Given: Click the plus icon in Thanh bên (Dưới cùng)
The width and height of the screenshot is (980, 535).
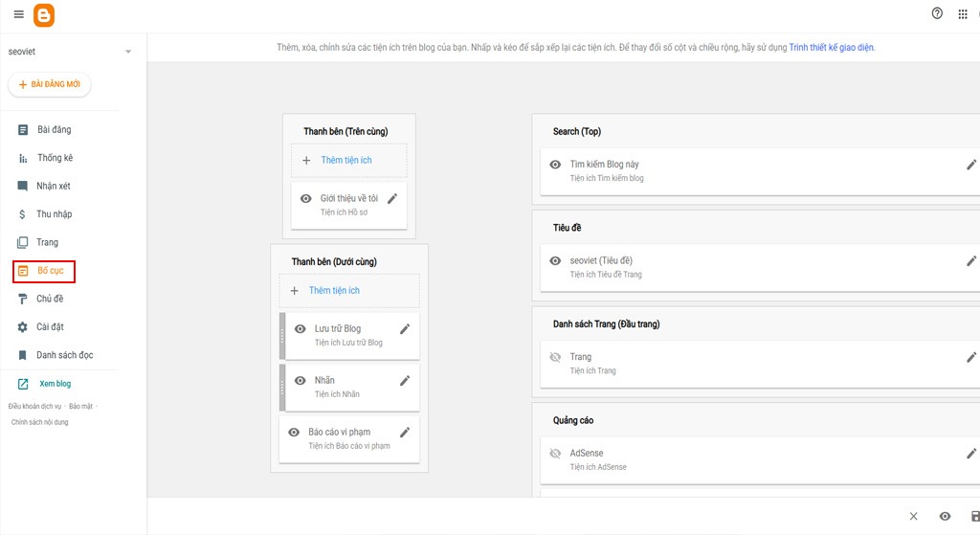Looking at the screenshot, I should (x=295, y=291).
